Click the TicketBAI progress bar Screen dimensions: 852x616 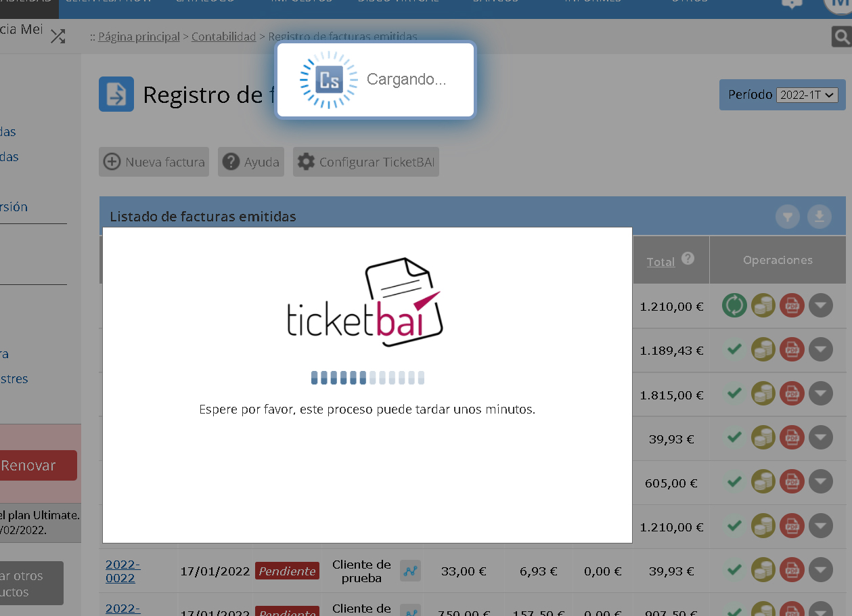tap(367, 378)
